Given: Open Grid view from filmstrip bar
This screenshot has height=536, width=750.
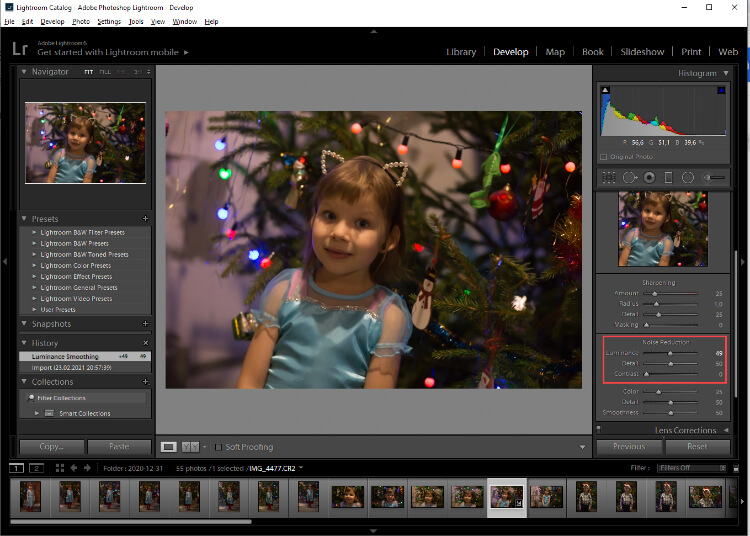Looking at the screenshot, I should (60, 468).
